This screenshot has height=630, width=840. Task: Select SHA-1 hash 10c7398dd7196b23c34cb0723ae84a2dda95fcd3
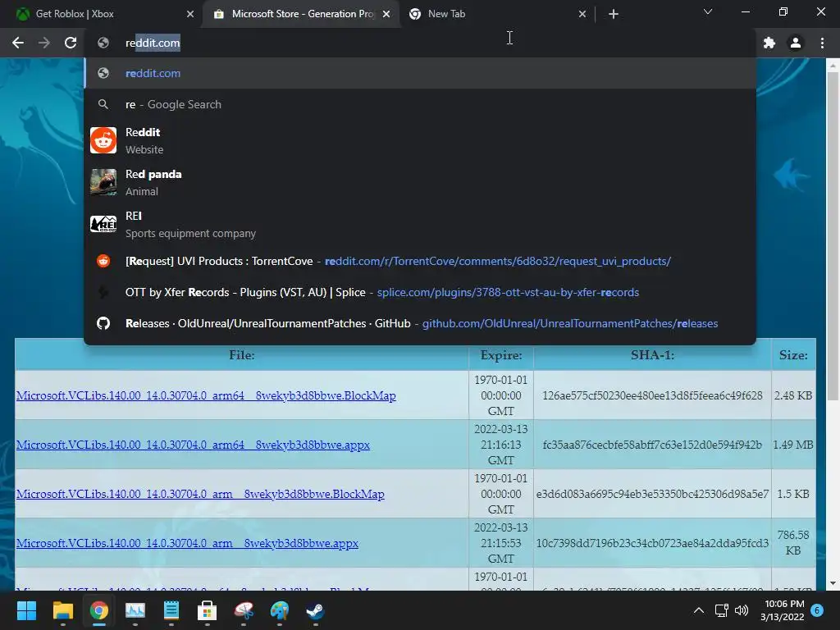[652, 543]
